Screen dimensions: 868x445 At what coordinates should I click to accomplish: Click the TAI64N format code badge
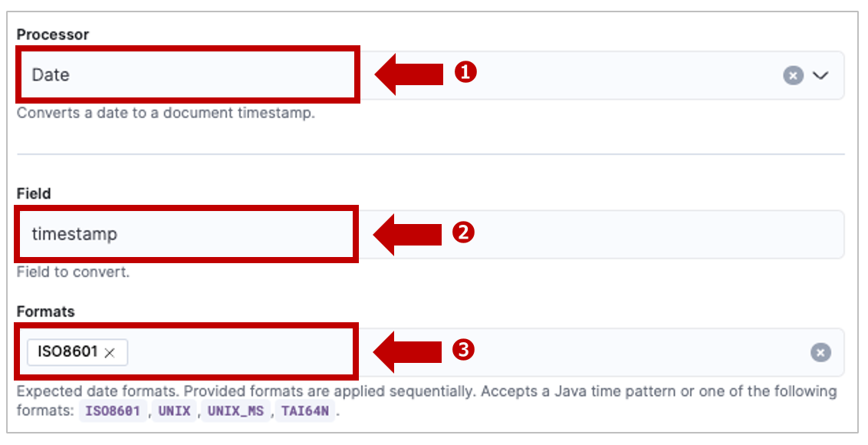click(305, 411)
